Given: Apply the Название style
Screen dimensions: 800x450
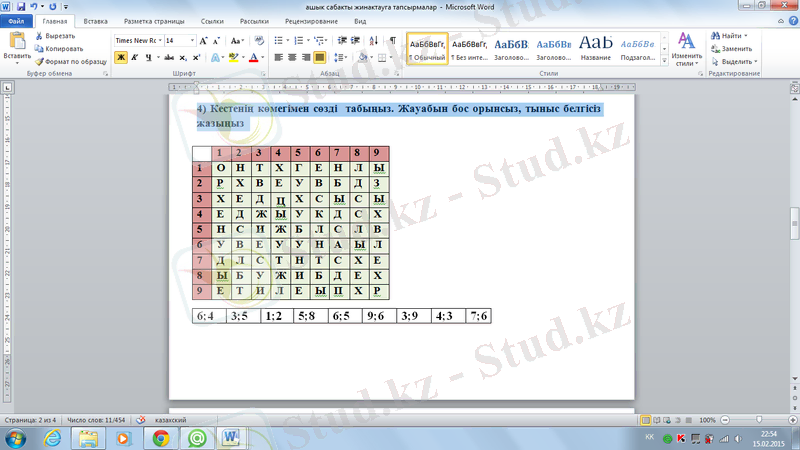Looking at the screenshot, I should click(x=595, y=47).
